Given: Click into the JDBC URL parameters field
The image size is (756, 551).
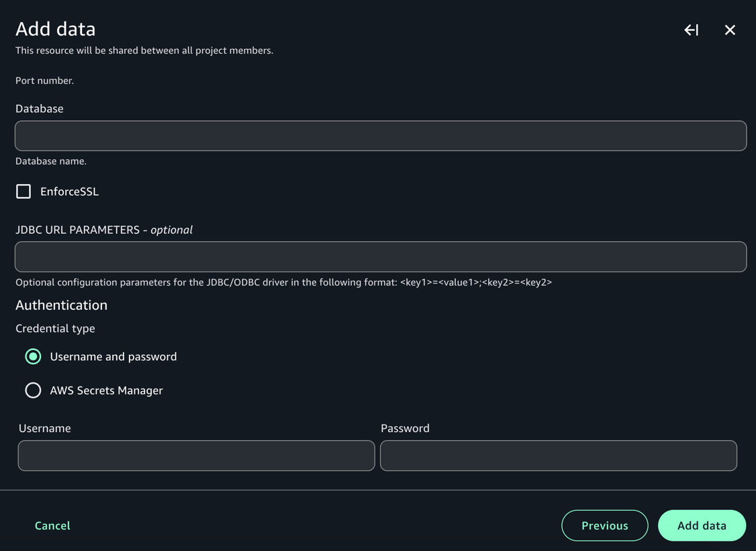Looking at the screenshot, I should [380, 257].
